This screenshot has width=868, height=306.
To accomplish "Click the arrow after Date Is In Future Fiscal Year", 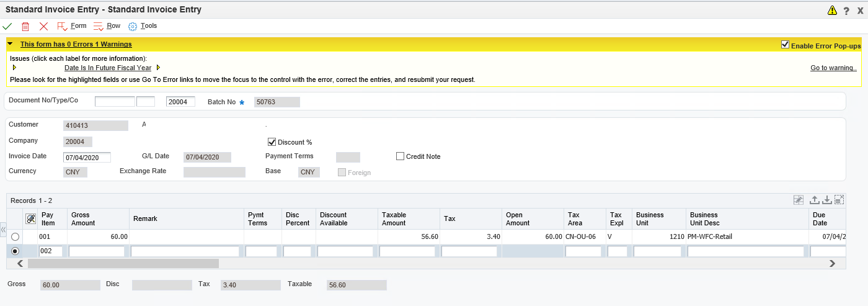I will pos(158,68).
